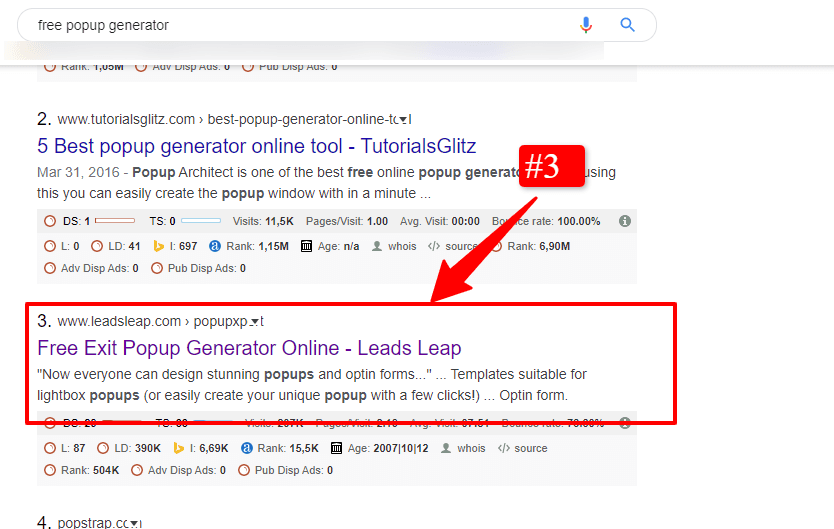This screenshot has width=834, height=529.
Task: Click the Avg. Visit: 00:00 value
Action: (440, 221)
